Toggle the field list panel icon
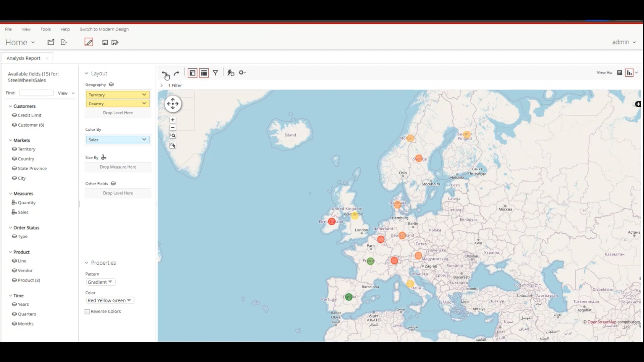The height and width of the screenshot is (362, 644). [x=192, y=73]
